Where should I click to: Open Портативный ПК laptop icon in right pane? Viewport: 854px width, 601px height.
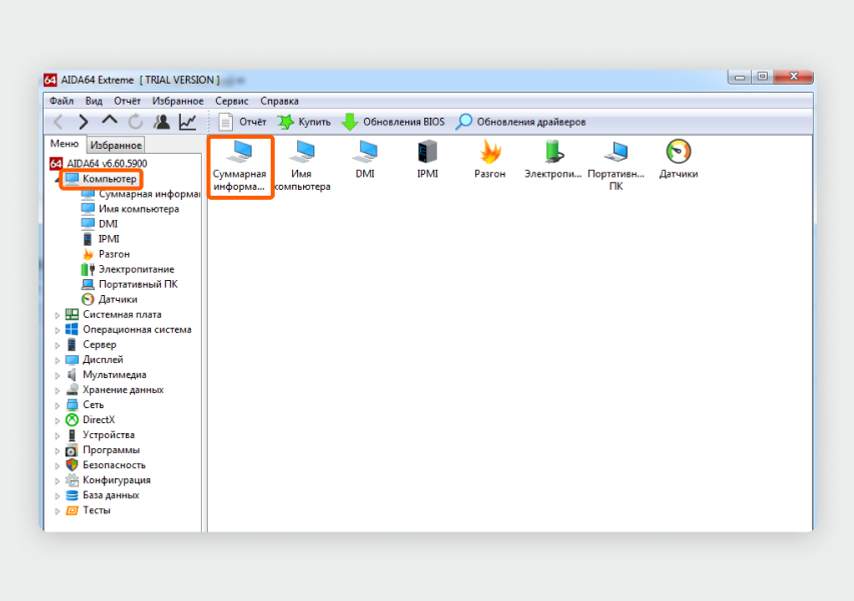pyautogui.click(x=616, y=166)
